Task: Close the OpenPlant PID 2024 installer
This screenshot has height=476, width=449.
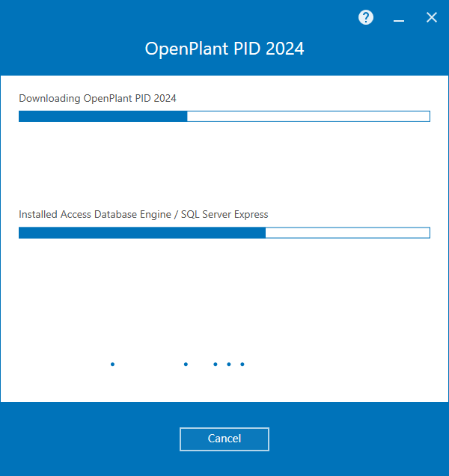Action: 431,17
